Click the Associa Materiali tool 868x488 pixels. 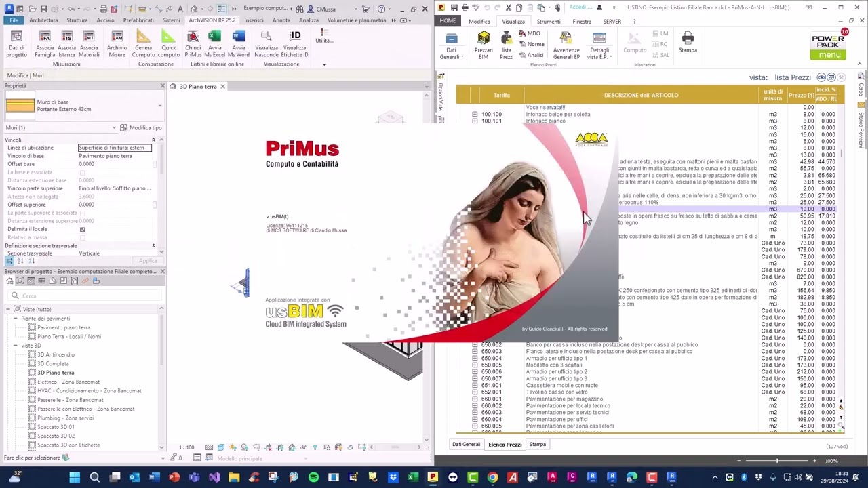coord(89,43)
